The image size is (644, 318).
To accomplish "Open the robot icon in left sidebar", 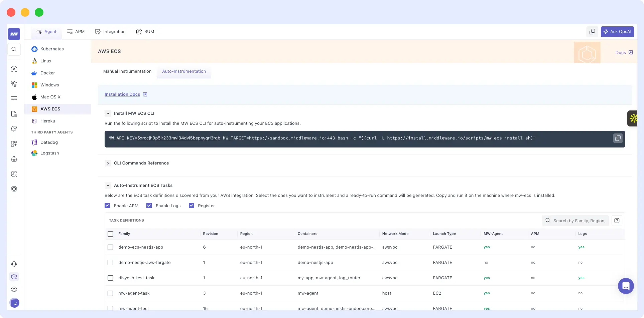I will point(14,159).
